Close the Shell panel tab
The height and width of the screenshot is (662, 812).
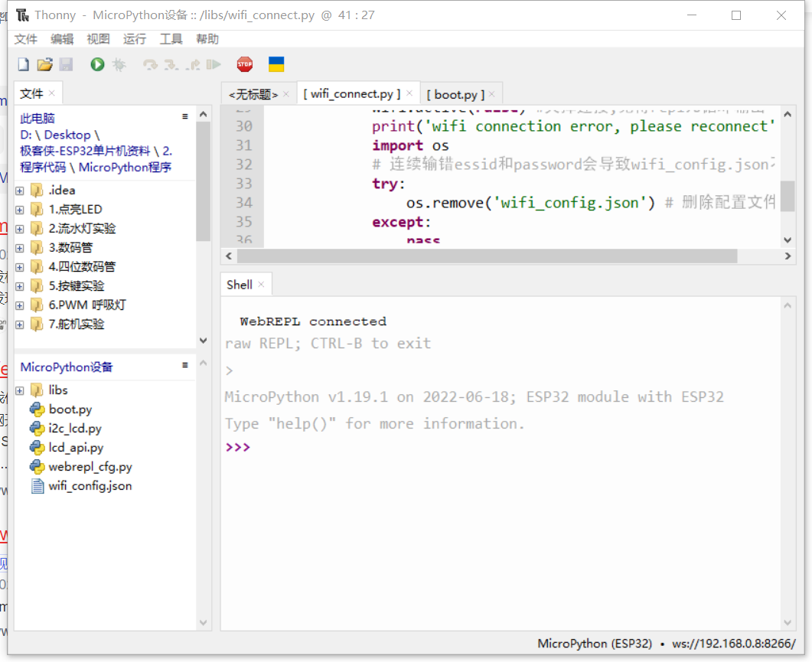(261, 285)
